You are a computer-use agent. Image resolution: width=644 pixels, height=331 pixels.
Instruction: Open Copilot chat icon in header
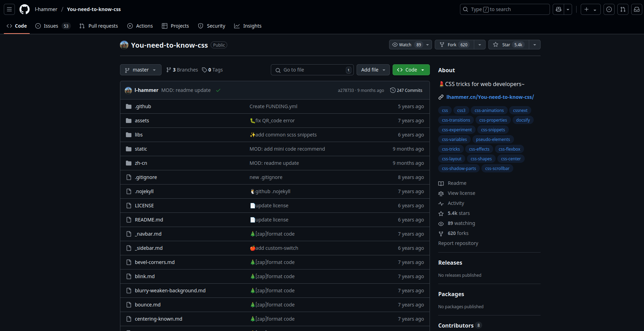coord(558,9)
